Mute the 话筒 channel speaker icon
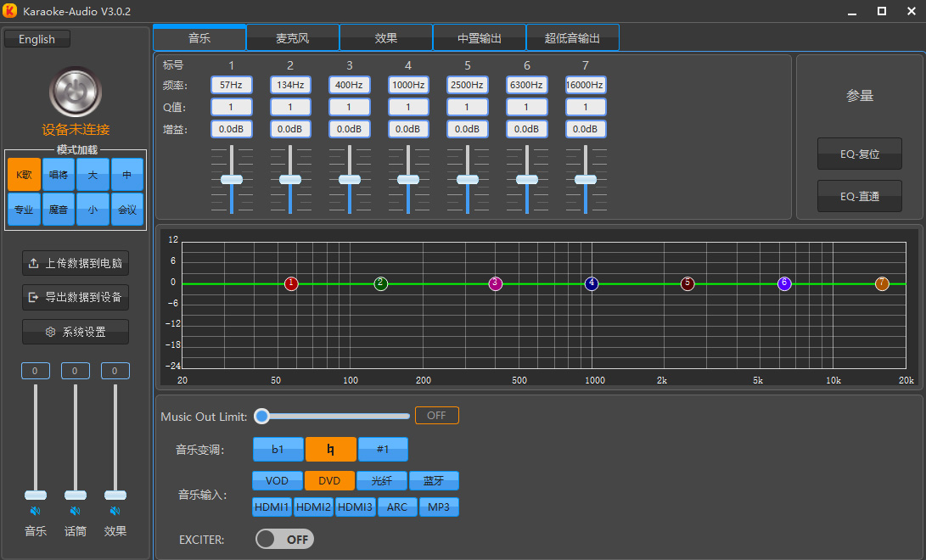 76,511
